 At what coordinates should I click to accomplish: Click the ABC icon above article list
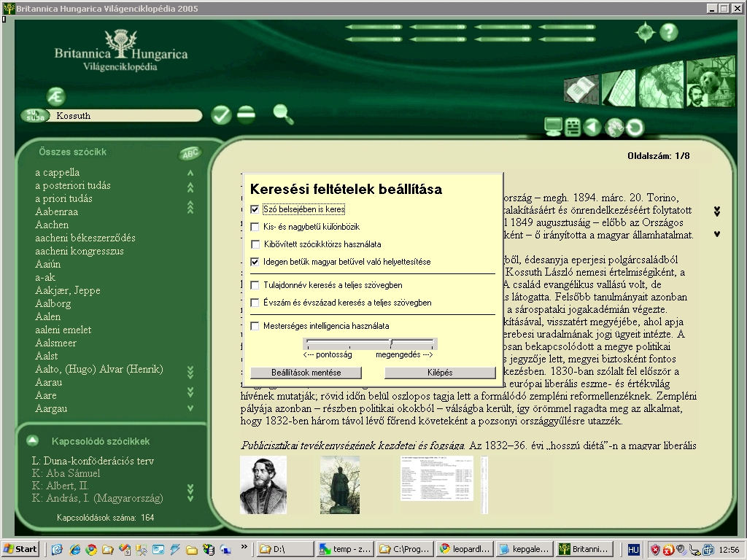pyautogui.click(x=190, y=153)
